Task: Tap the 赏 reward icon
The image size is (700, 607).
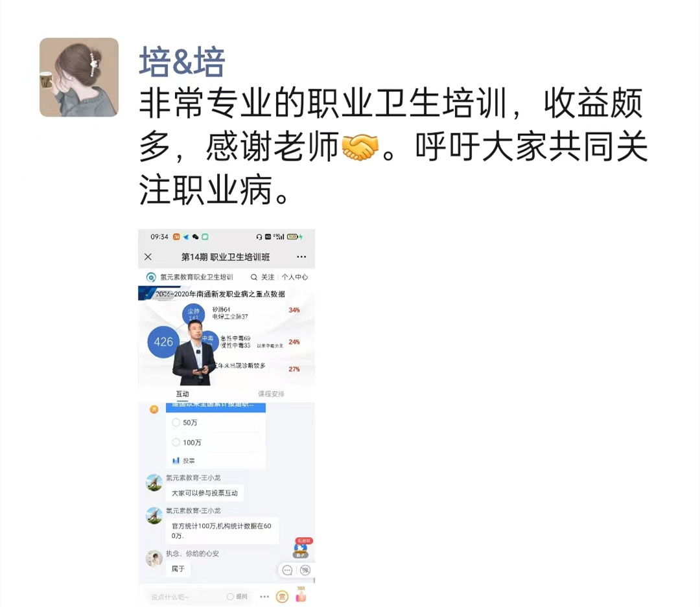Action: pyautogui.click(x=282, y=597)
